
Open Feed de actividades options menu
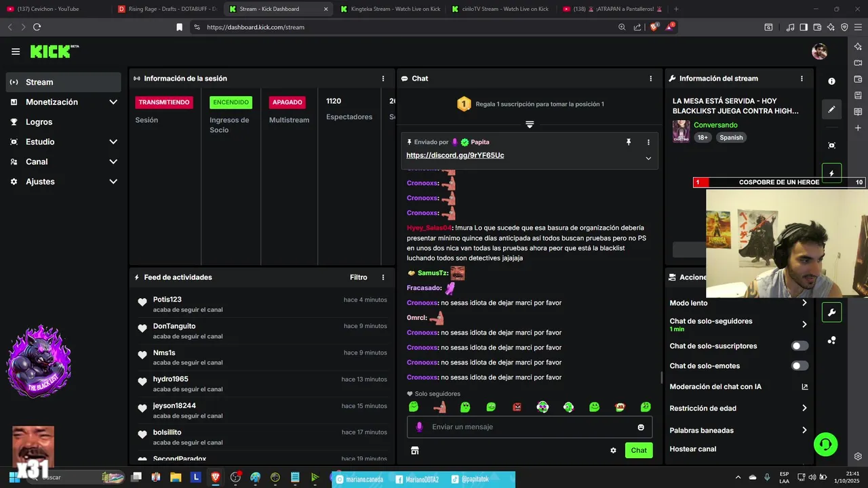click(x=383, y=277)
